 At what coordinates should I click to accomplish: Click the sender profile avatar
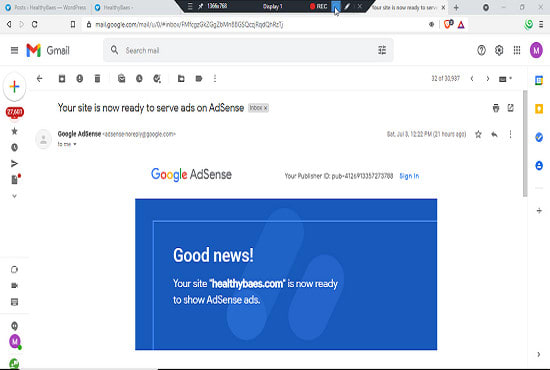43,139
